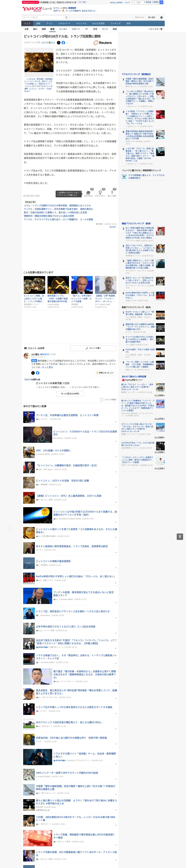
Task: Click the コメントを書く button
Action: (x=93, y=348)
